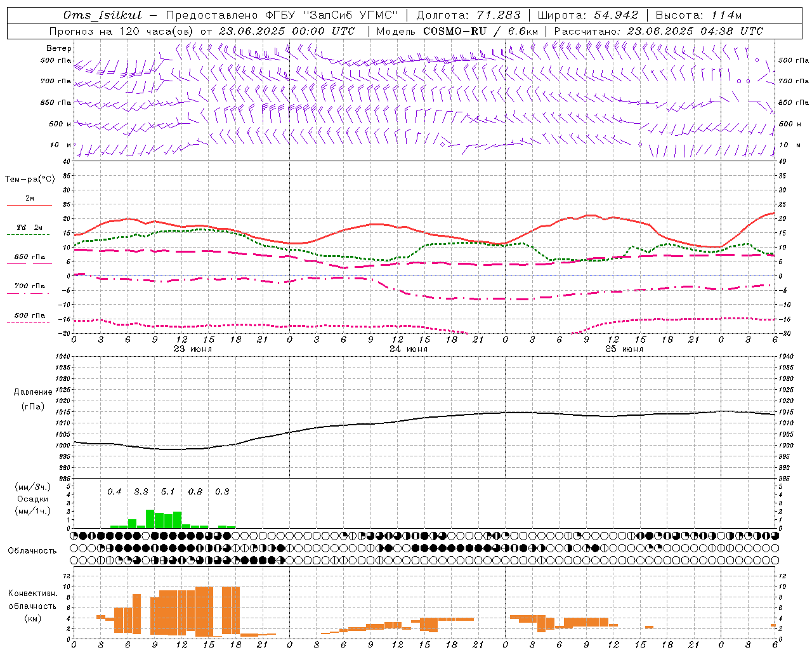Click the 3-hour precipitation total "5.1"

167,492
